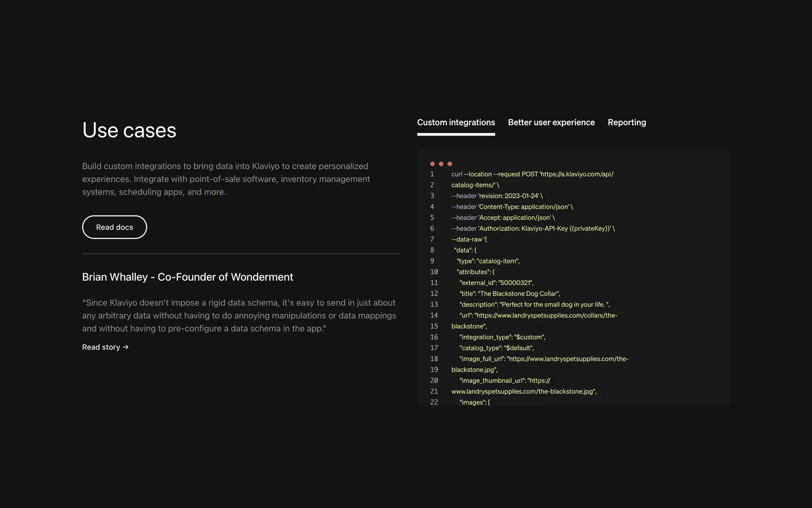Screen dimensions: 812x508
Task: Click the custom integrations description paragraph
Action: point(226,179)
